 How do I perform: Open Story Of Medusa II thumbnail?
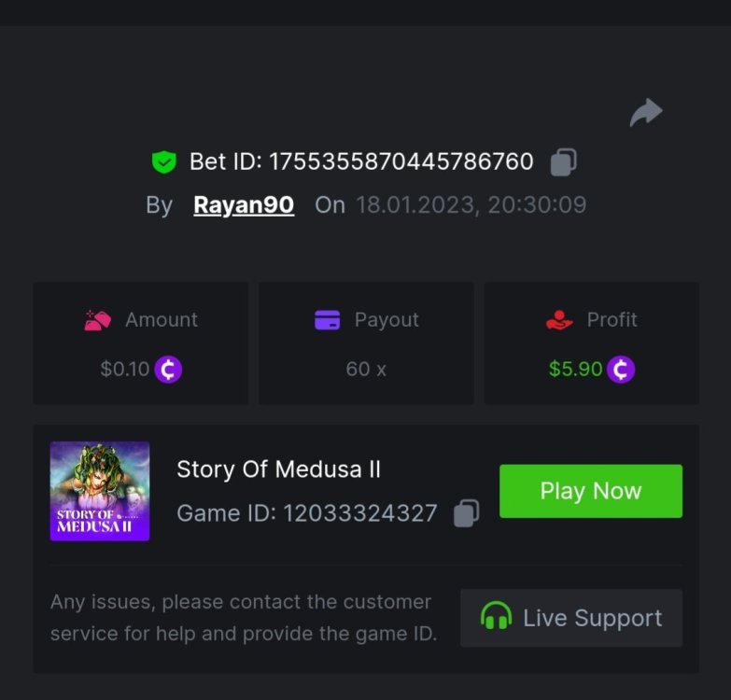coord(100,491)
